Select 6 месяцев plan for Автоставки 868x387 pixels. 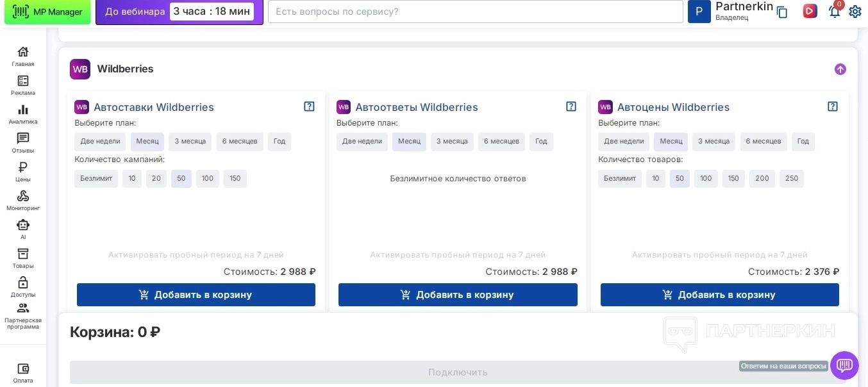coord(240,142)
